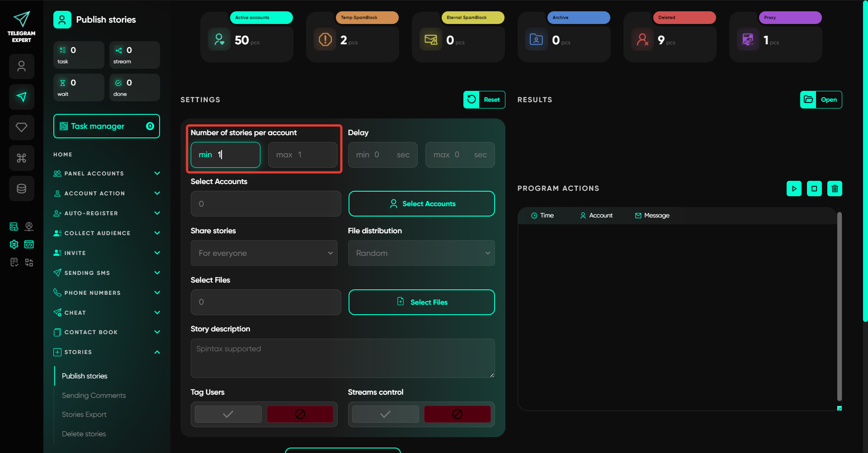Click the diamond icon in left sidebar

click(22, 127)
